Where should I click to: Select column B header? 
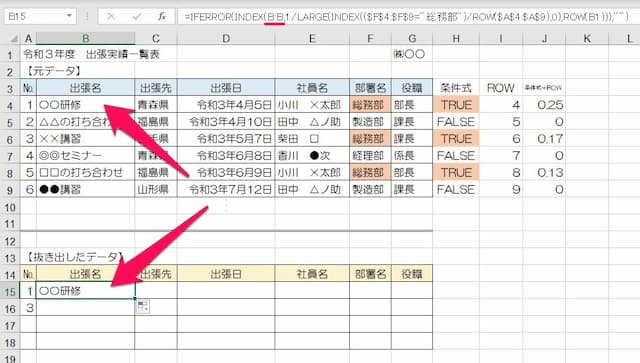pos(86,39)
